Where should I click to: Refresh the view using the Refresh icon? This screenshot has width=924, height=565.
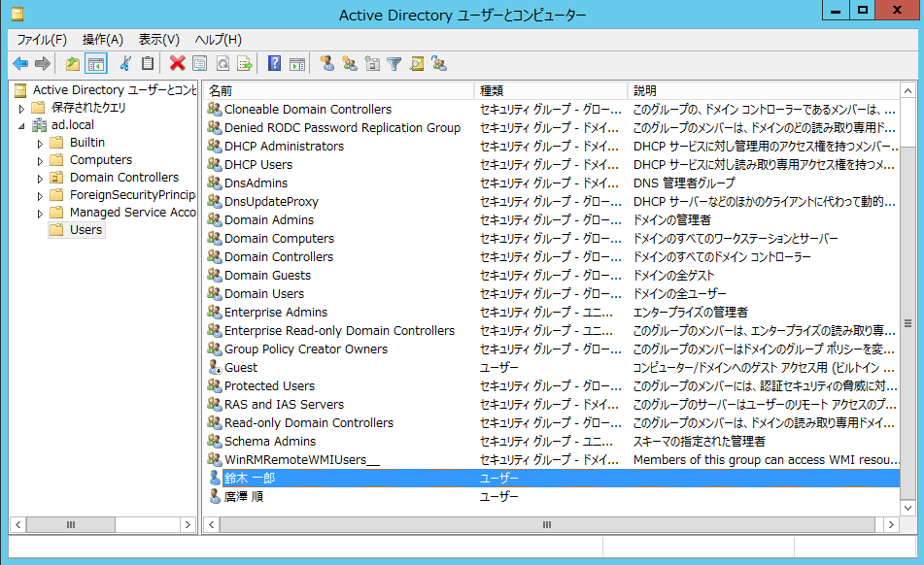click(222, 63)
